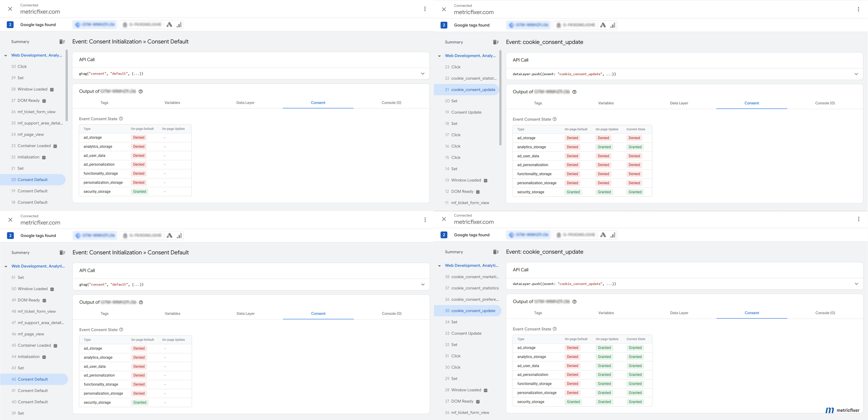
Task: Select Consent tab in top-right panel
Action: pos(752,103)
